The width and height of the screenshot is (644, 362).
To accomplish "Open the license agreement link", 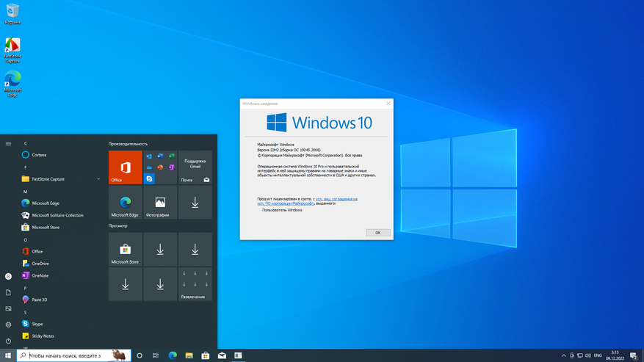I will pos(307,201).
